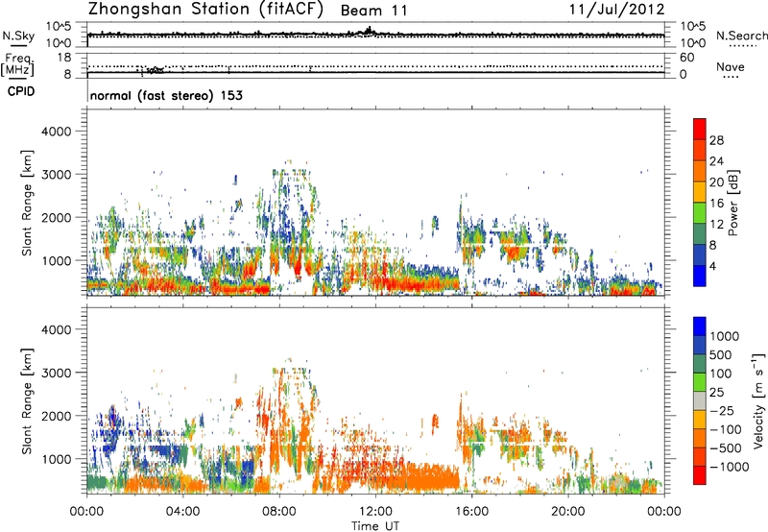Screen dimensions: 768x532
Task: Click the 'Slant Range [km]' label of the power panel
Action: tap(27, 203)
